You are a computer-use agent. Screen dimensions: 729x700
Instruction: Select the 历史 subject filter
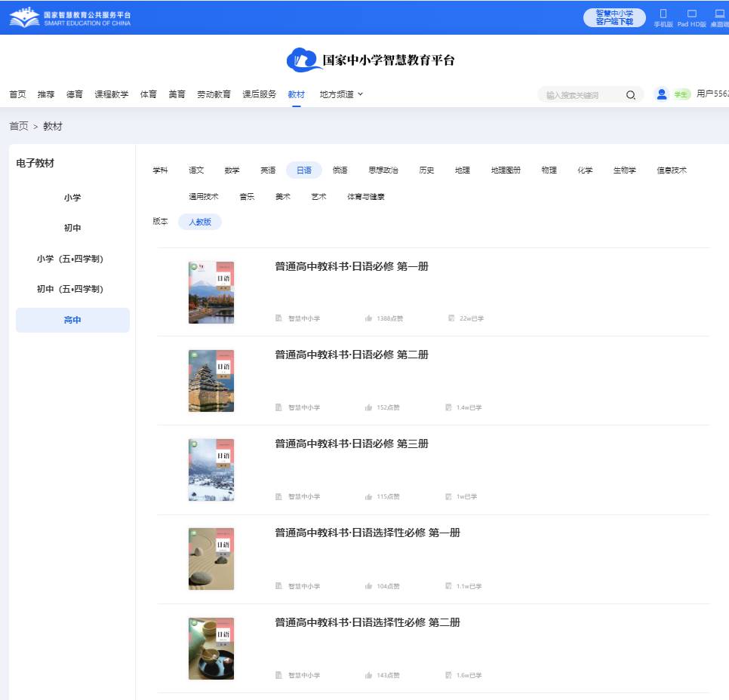click(x=426, y=170)
